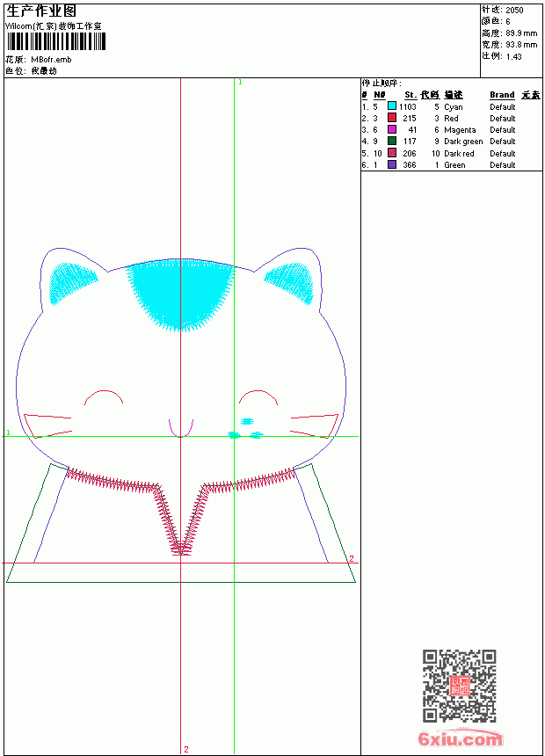Open the 6xiu.com watermark link
545x756 pixels.
[x=460, y=738]
